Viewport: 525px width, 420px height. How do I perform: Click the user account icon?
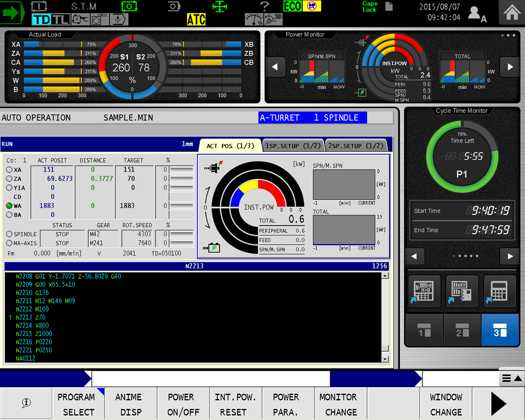476,13
